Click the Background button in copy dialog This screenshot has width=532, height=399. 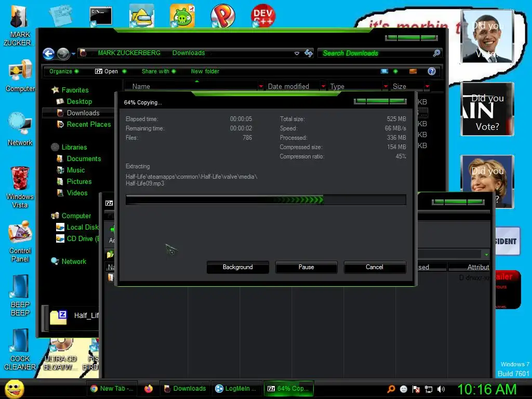[237, 267]
